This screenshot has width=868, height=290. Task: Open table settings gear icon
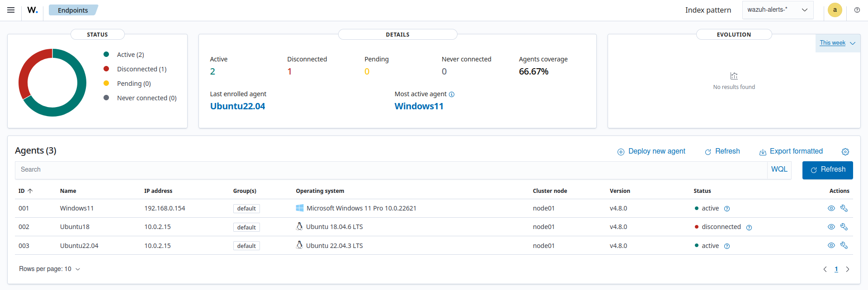(845, 152)
